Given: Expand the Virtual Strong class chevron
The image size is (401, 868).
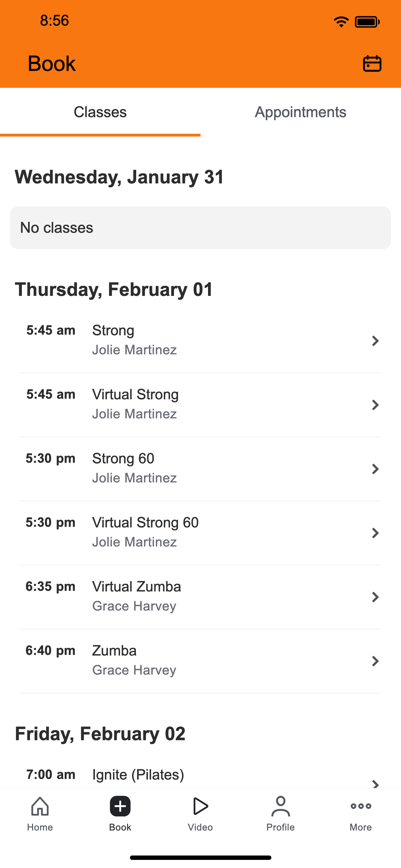Looking at the screenshot, I should pos(375,405).
